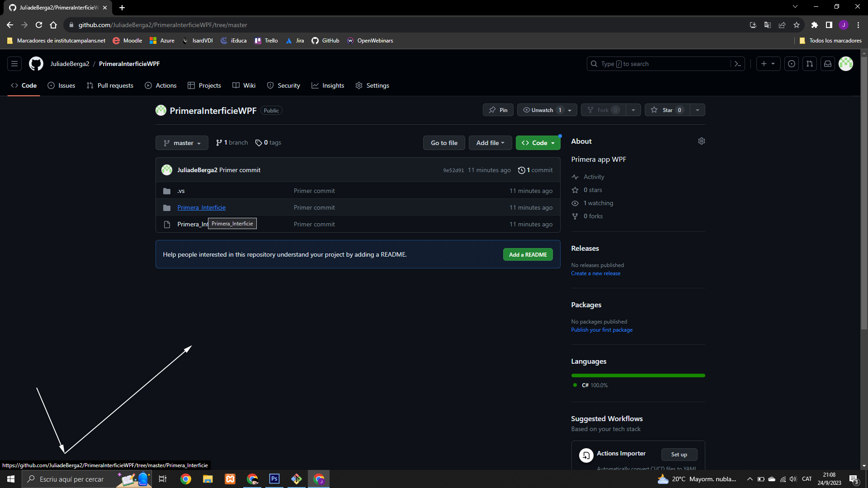Focus the Type / to search field
The height and width of the screenshot is (488, 868).
point(660,64)
